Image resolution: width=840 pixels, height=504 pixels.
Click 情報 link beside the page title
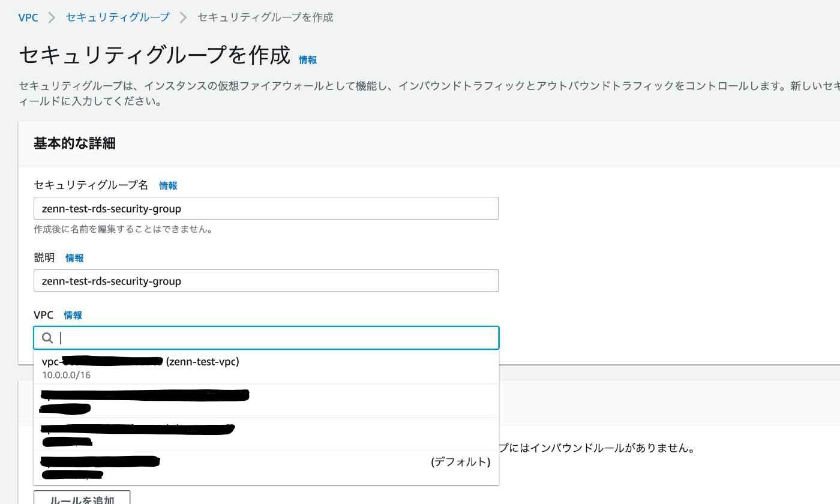[x=308, y=60]
